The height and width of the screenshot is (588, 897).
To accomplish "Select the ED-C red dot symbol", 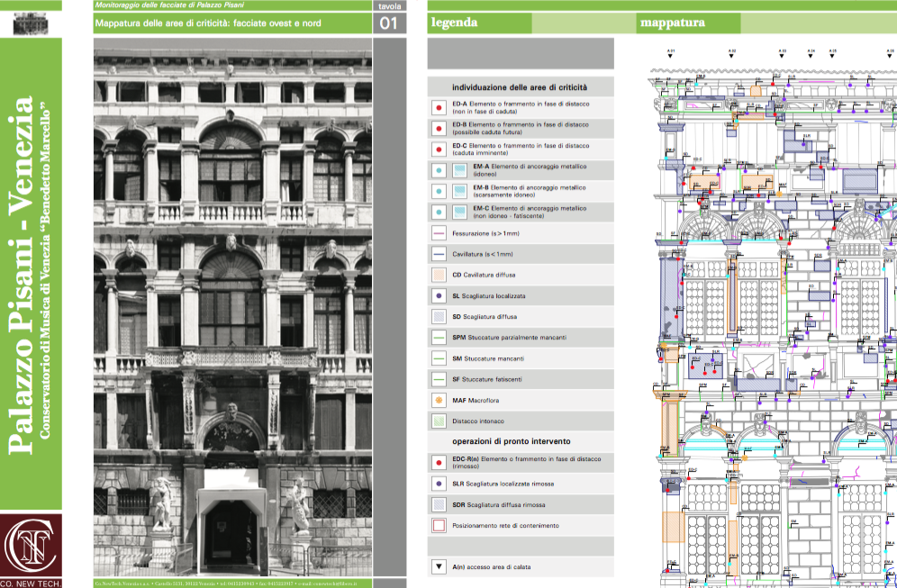I will [x=439, y=149].
